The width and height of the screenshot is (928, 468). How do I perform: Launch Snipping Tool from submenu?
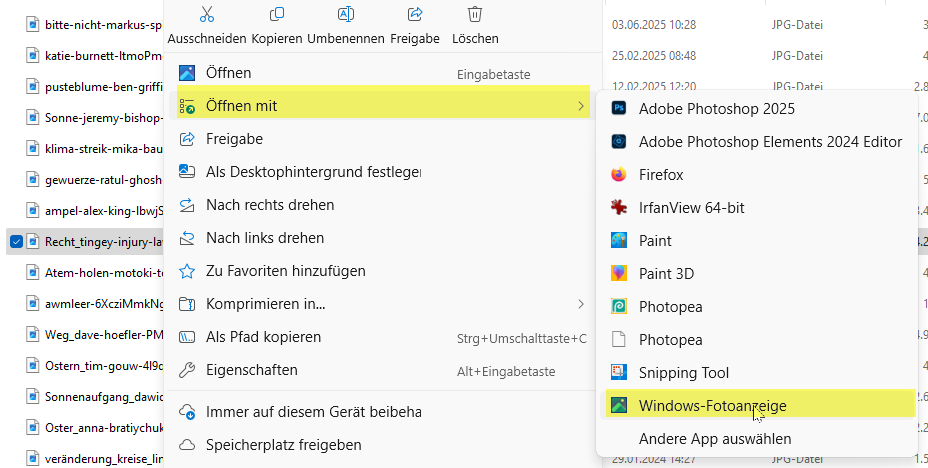tap(684, 372)
